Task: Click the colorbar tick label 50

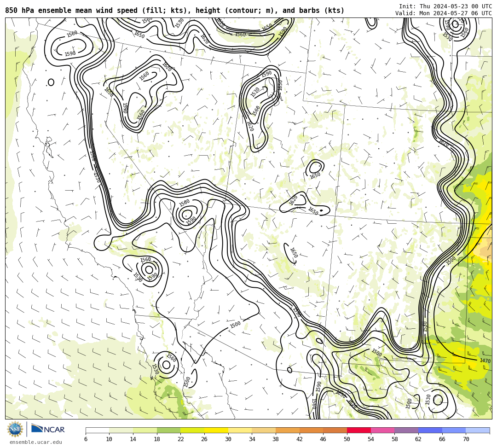Action: [x=347, y=439]
